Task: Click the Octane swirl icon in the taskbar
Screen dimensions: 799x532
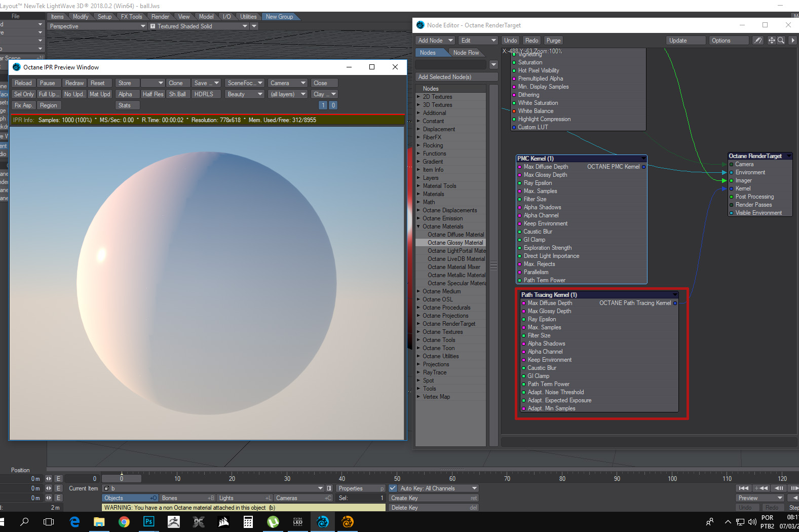Action: tap(323, 522)
